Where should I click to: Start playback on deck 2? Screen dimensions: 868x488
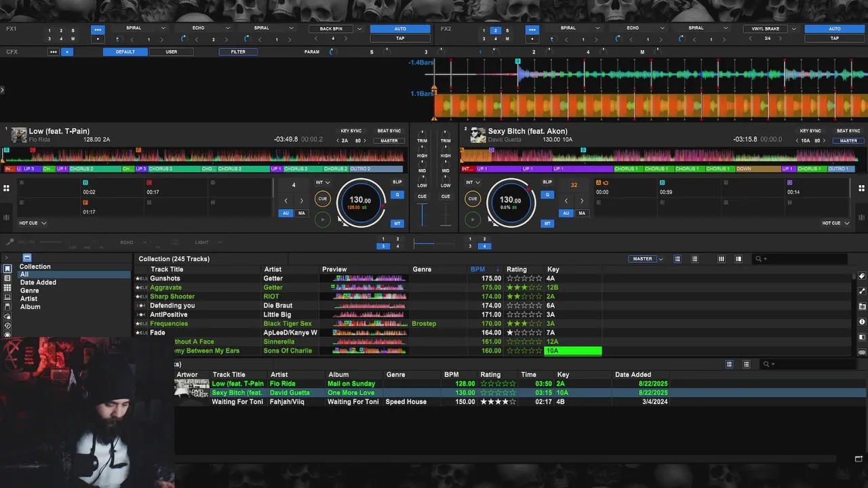coord(473,219)
